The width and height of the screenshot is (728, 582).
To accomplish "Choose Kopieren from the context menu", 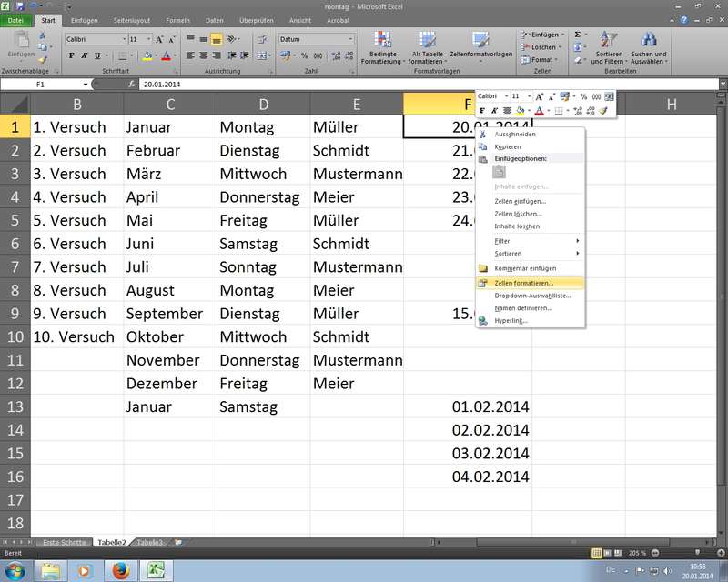I will click(x=530, y=146).
